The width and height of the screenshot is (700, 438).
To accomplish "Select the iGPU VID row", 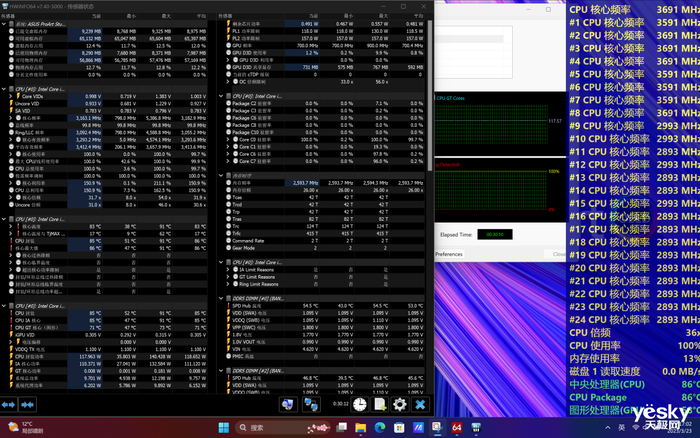I will (104, 335).
